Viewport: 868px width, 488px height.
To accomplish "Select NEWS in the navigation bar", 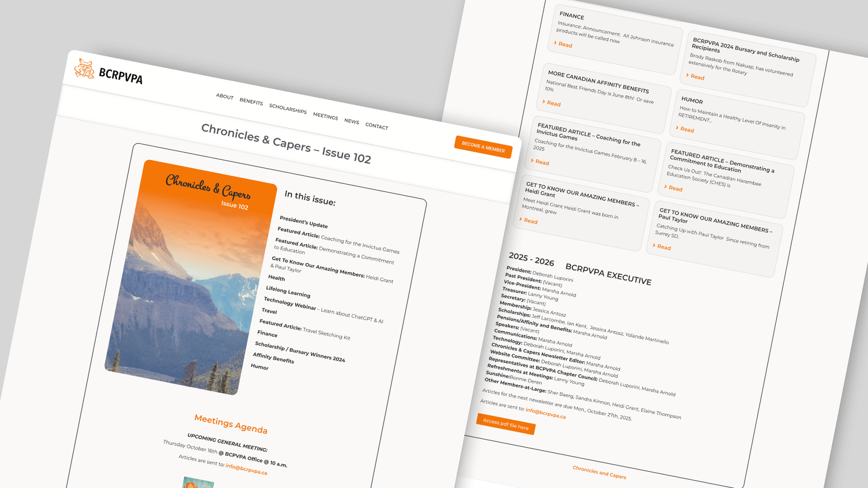I will 352,121.
